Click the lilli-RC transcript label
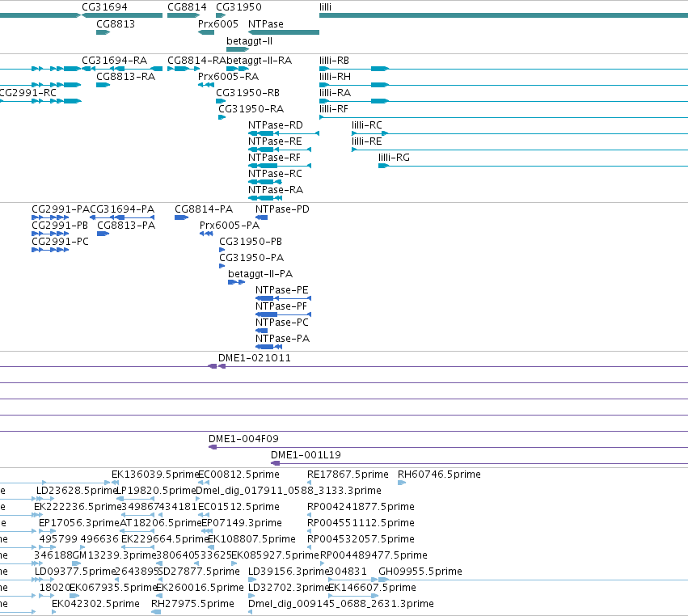Image resolution: width=688 pixels, height=616 pixels. (x=367, y=125)
